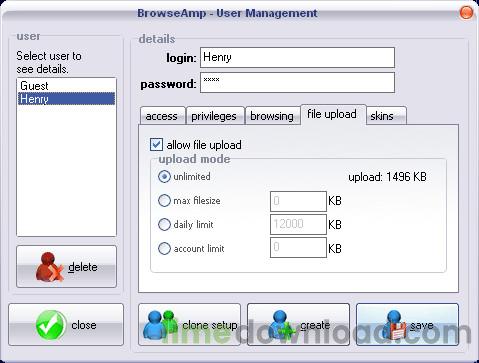Uncheck the allow file upload checkbox
This screenshot has height=363, width=479.
(156, 145)
